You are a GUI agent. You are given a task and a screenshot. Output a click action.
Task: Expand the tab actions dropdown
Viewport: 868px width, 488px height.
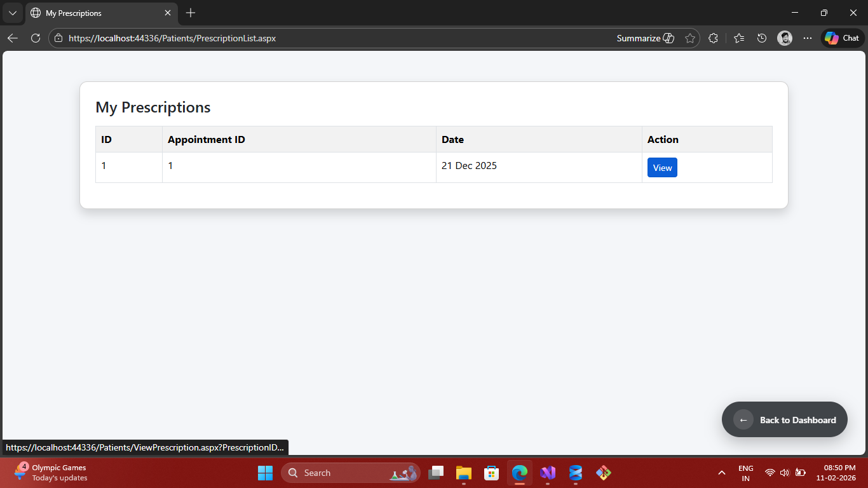(12, 13)
